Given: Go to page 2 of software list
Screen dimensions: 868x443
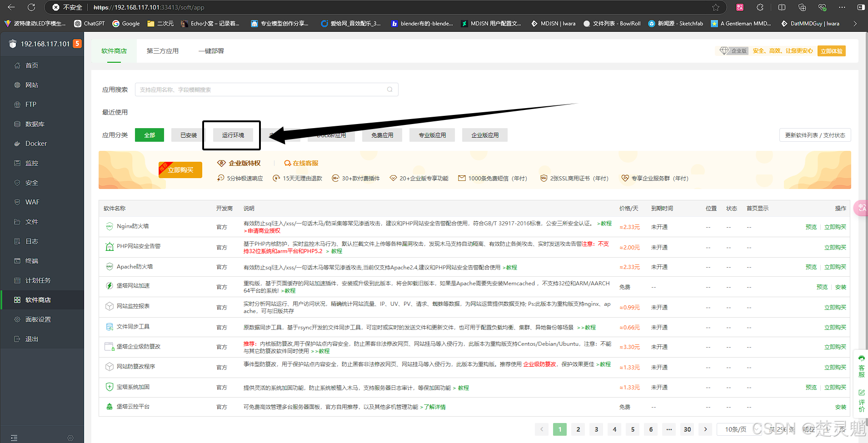Looking at the screenshot, I should (578, 429).
